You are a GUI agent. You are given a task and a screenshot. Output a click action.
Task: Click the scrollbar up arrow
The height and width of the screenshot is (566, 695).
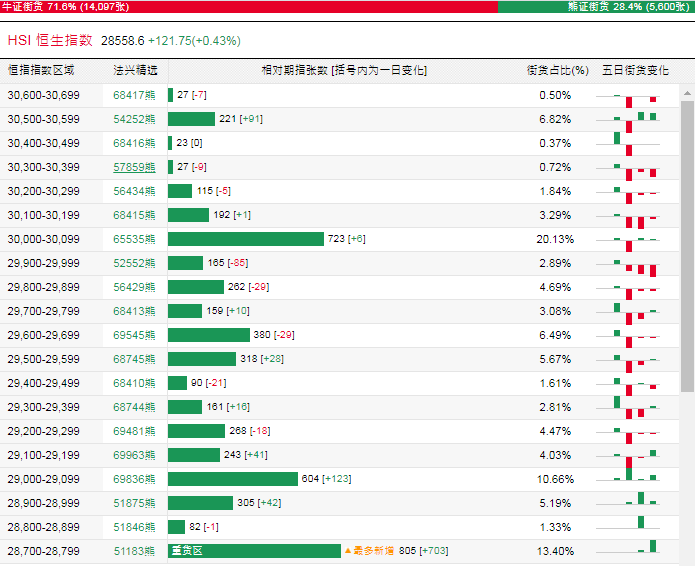click(x=687, y=93)
